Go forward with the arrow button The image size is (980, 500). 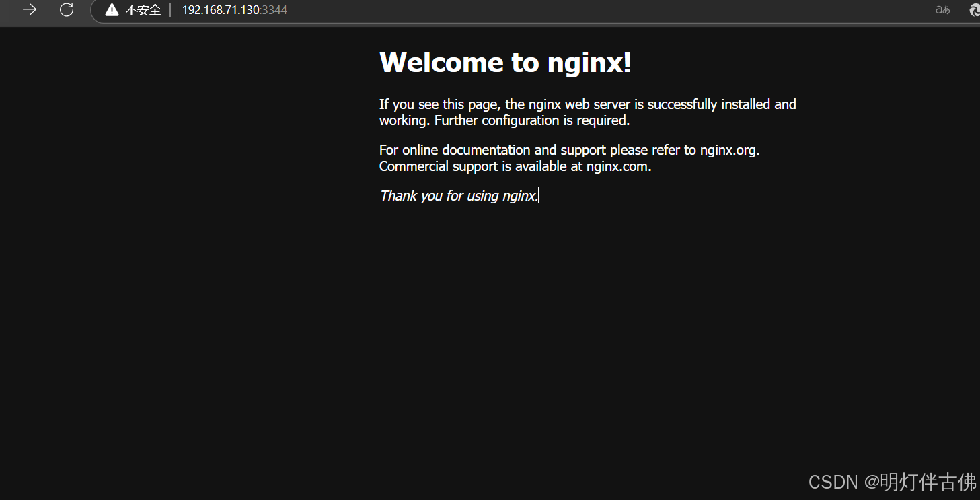coord(30,10)
